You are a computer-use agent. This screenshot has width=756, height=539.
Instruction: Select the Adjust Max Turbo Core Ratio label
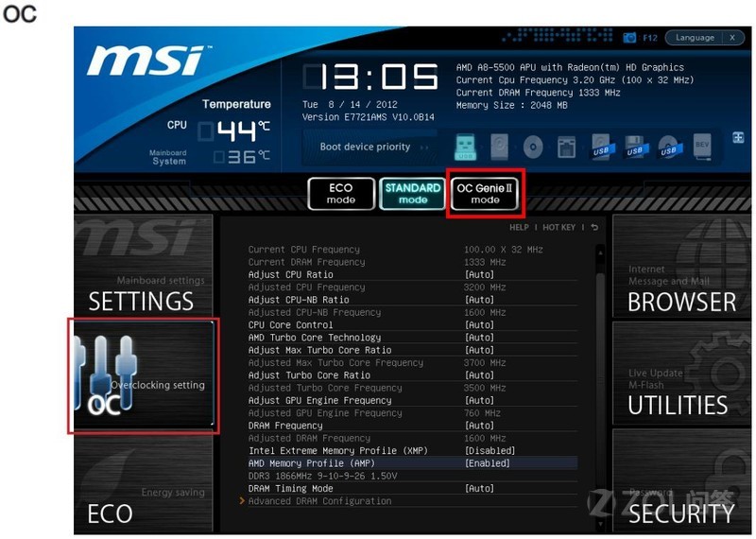[319, 350]
